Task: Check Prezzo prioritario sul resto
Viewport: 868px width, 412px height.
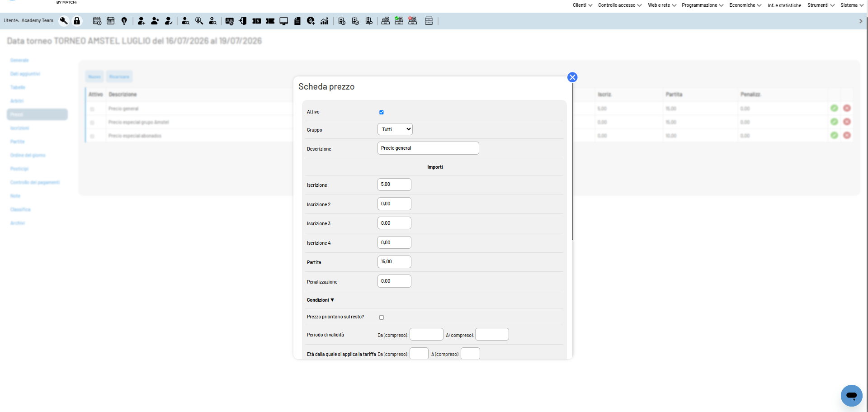Action: pos(382,317)
